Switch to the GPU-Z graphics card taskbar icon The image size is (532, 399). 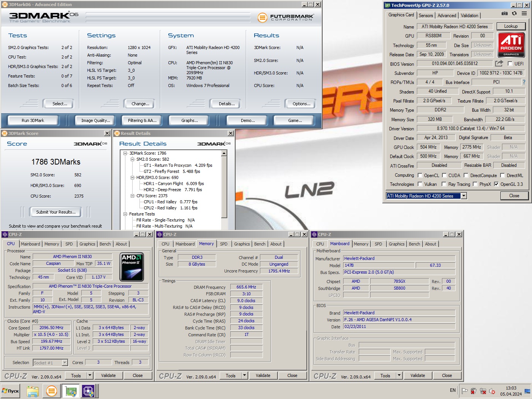coord(71,391)
